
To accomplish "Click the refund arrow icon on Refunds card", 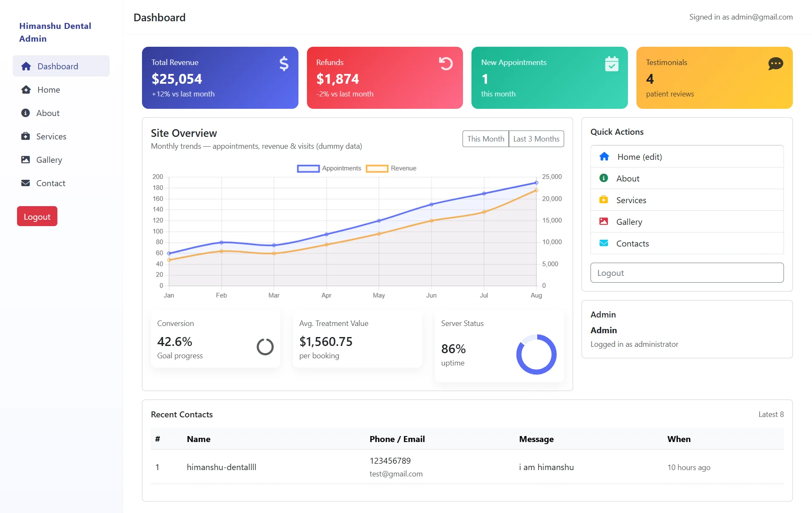I will [x=445, y=64].
